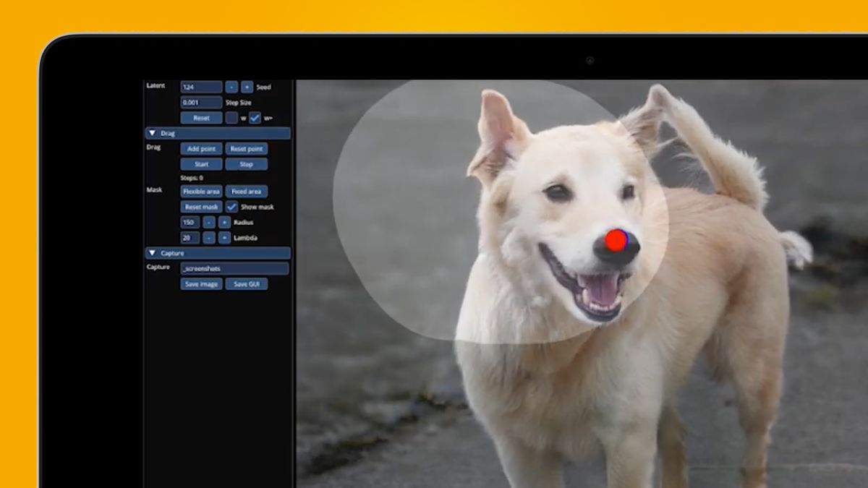This screenshot has height=488, width=868.
Task: Click the Radius value field
Action: (190, 223)
